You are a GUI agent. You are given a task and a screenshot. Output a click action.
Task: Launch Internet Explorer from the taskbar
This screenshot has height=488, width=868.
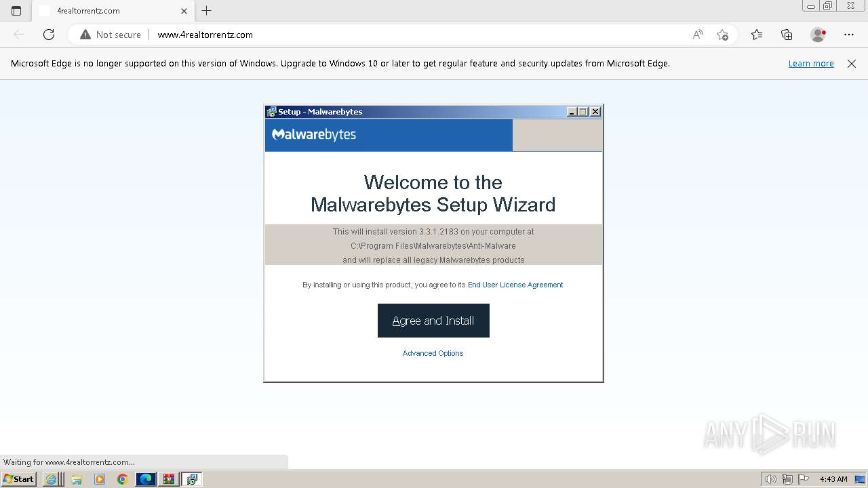click(52, 479)
